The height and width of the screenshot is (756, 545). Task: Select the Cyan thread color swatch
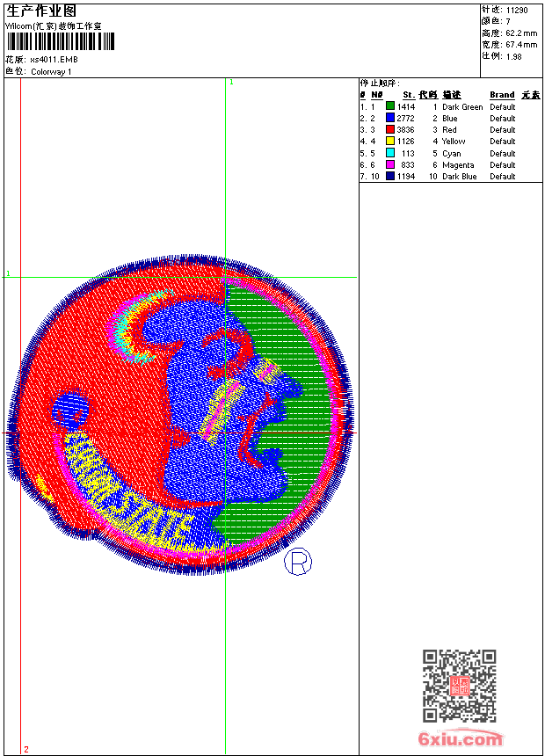click(x=390, y=153)
